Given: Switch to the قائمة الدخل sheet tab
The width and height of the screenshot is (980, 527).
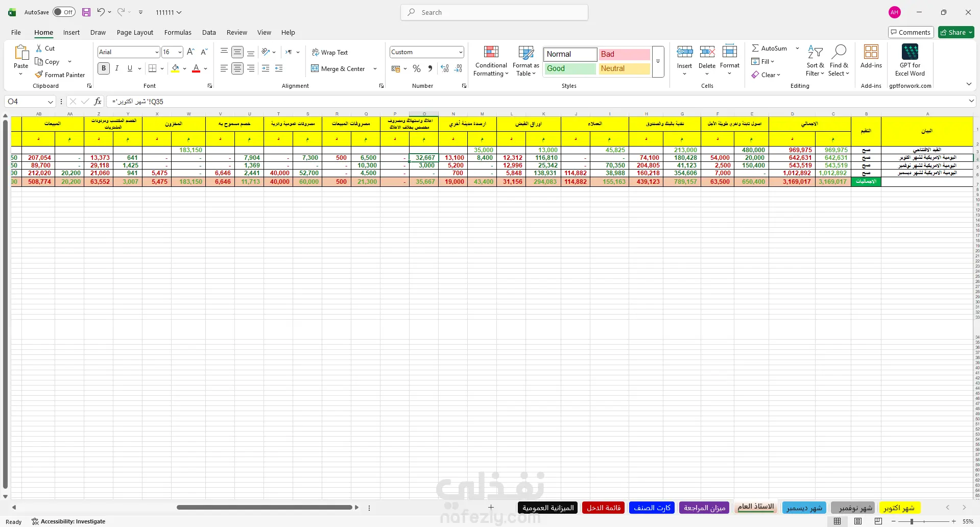Looking at the screenshot, I should pyautogui.click(x=604, y=508).
